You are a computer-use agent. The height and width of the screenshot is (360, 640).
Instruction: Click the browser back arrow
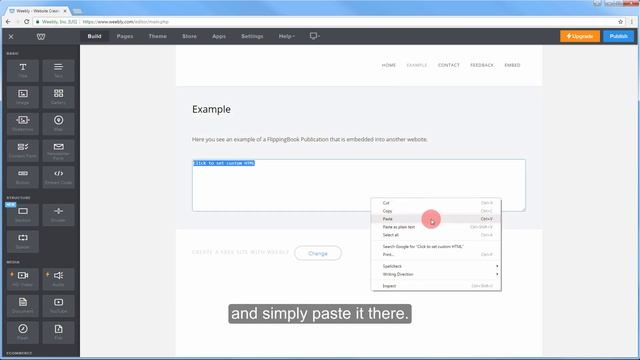pos(8,22)
